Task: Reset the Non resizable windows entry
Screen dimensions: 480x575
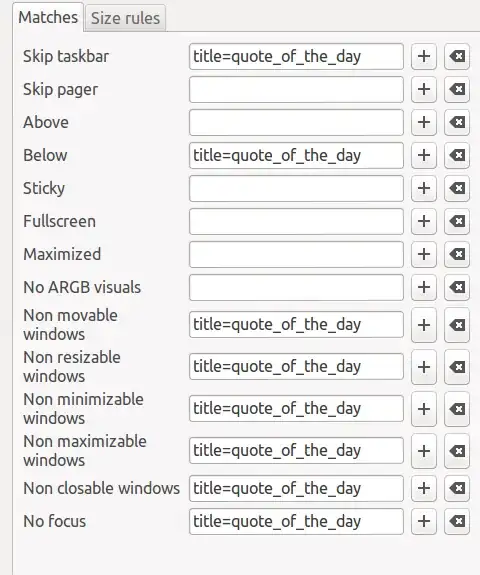Action: click(457, 367)
